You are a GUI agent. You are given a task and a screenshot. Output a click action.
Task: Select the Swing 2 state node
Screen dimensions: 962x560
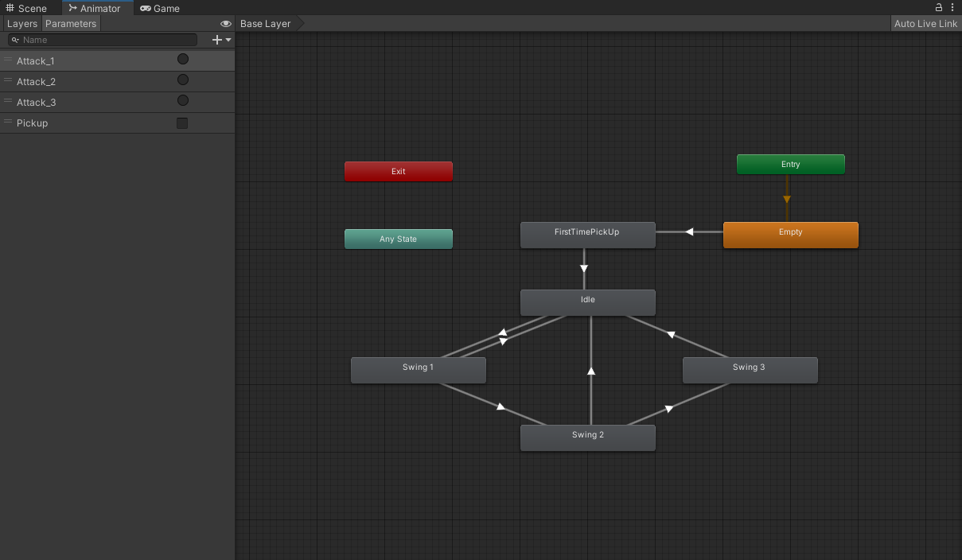(x=587, y=437)
